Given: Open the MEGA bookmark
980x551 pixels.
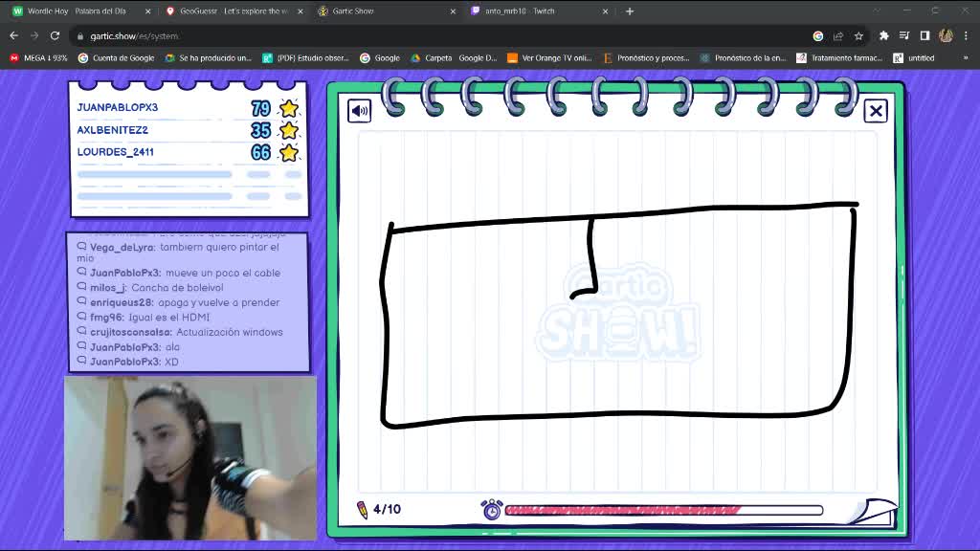Looking at the screenshot, I should click(x=38, y=58).
